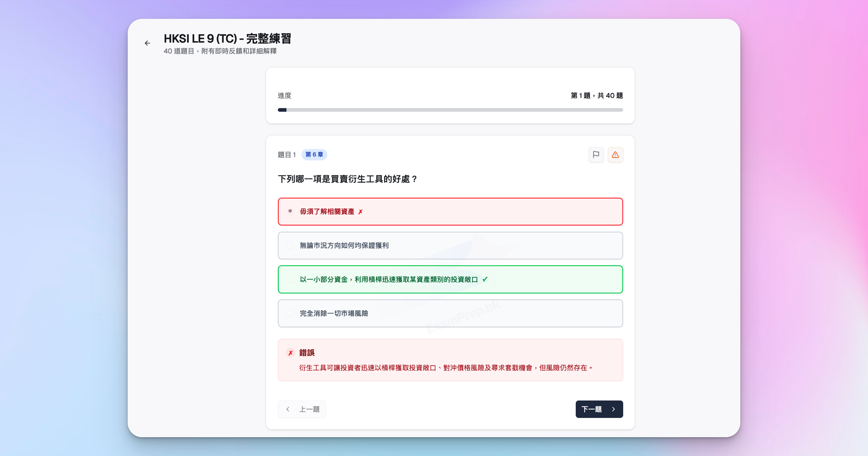Click the 進度 label
The height and width of the screenshot is (456, 868).
pyautogui.click(x=284, y=96)
